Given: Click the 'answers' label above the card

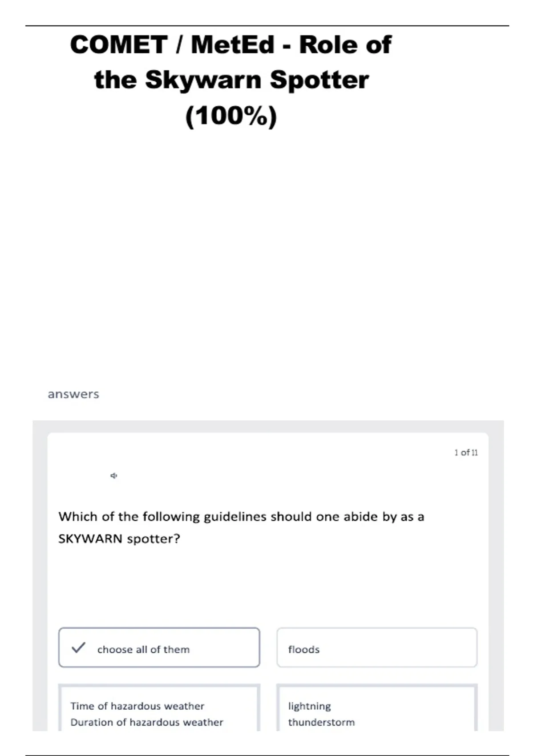Looking at the screenshot, I should click(x=73, y=394).
